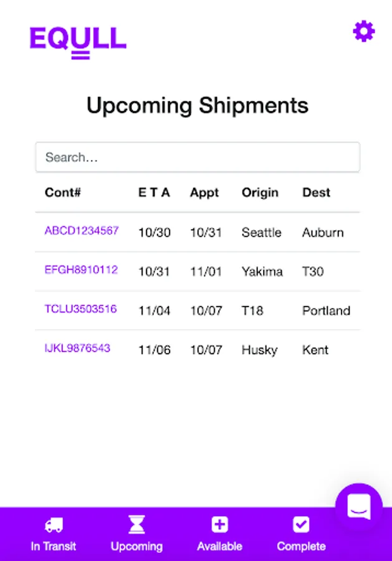Screen dimensions: 392x561
Task: Tap the Available plus icon
Action: coord(219,525)
